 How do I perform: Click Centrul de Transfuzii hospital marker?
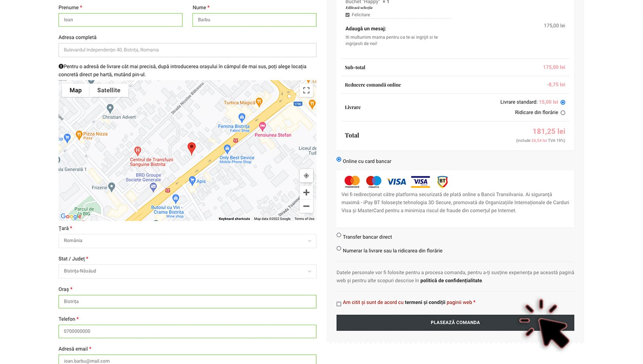click(x=137, y=151)
